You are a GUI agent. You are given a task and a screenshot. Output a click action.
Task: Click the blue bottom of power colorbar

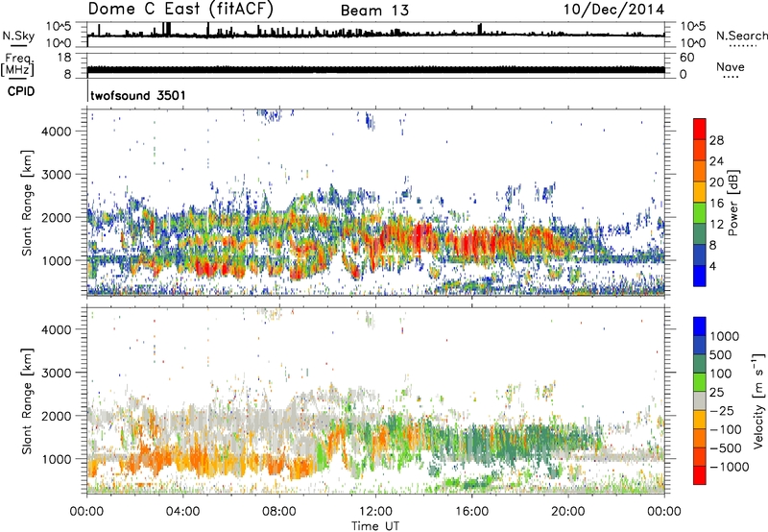(x=700, y=276)
